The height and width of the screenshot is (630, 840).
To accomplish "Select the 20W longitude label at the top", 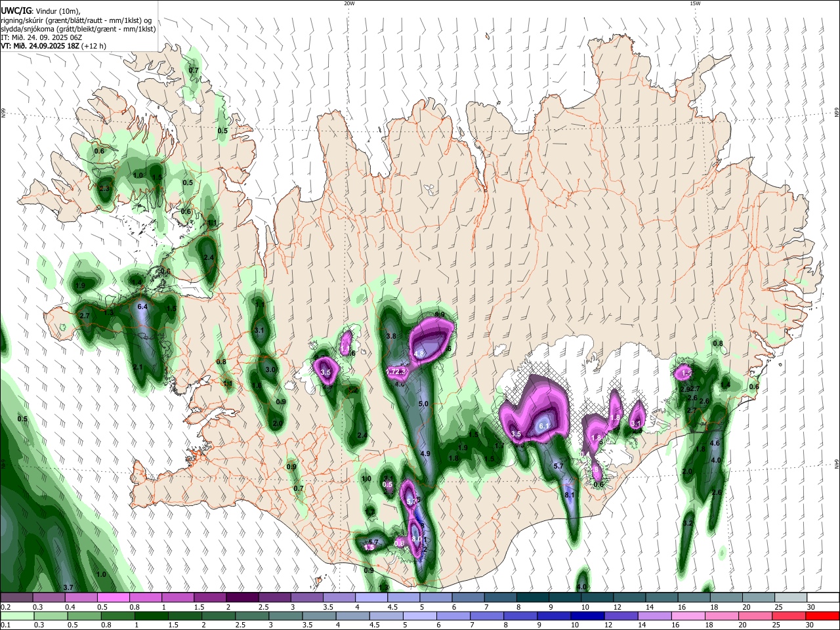I will pos(349,3).
